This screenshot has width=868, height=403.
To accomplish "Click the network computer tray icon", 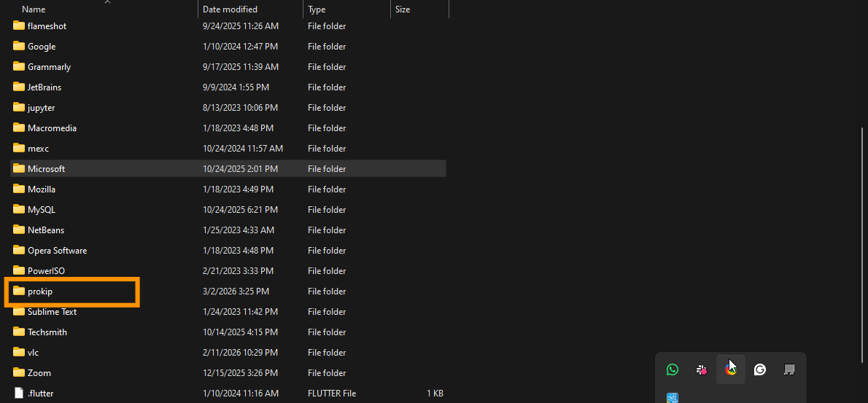I will (789, 369).
